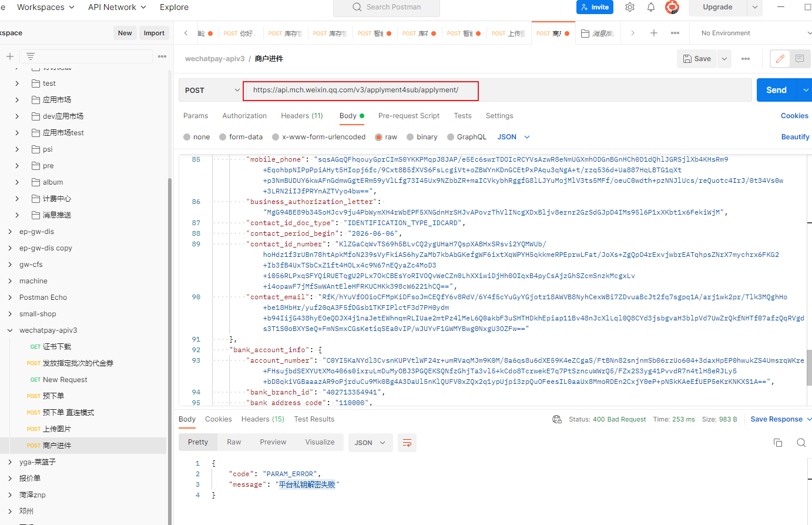The image size is (812, 525).
Task: Click the request body editor scrollbar thumb
Action: (809, 367)
